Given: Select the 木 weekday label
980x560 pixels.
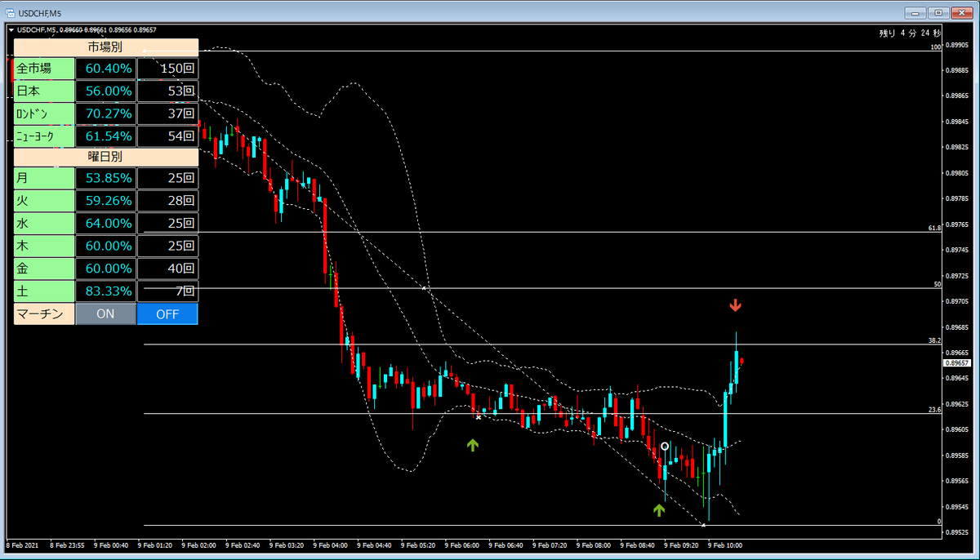Looking at the screenshot, I should 44,246.
